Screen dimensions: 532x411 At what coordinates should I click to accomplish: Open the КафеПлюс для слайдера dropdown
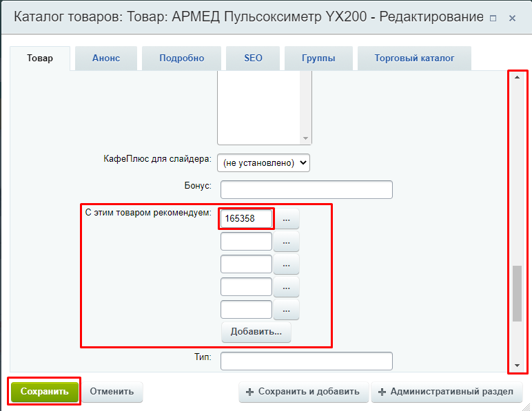click(x=264, y=162)
